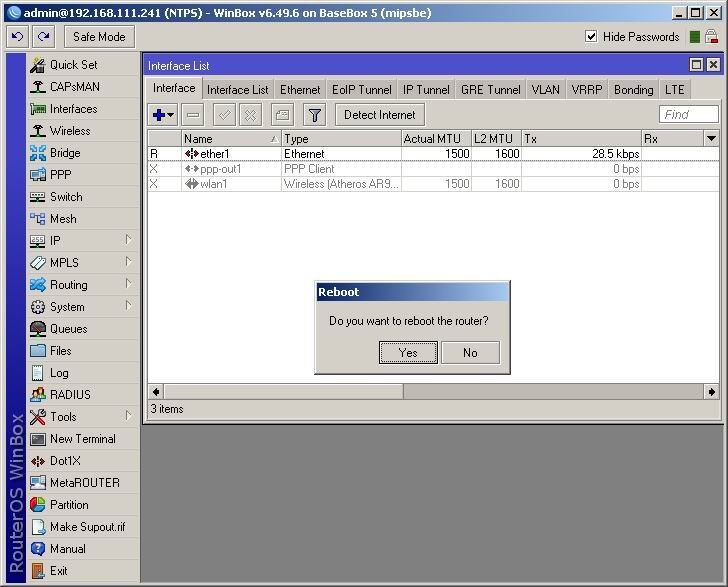Toggle the Hide Passwords checkbox

(591, 37)
